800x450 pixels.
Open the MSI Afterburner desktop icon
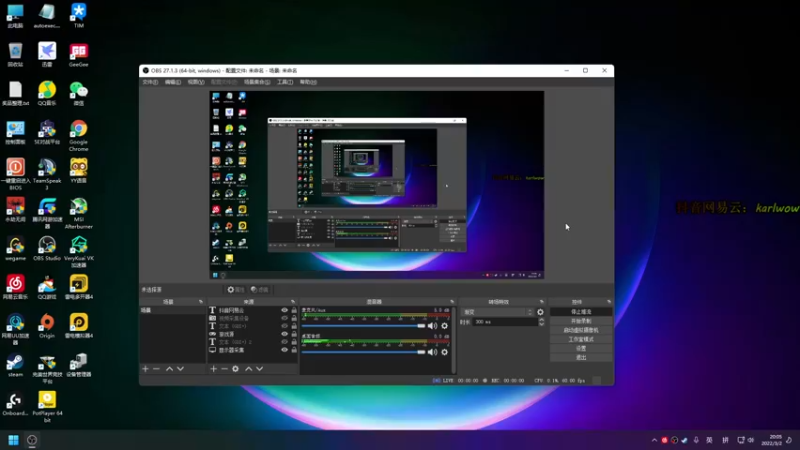pos(79,213)
